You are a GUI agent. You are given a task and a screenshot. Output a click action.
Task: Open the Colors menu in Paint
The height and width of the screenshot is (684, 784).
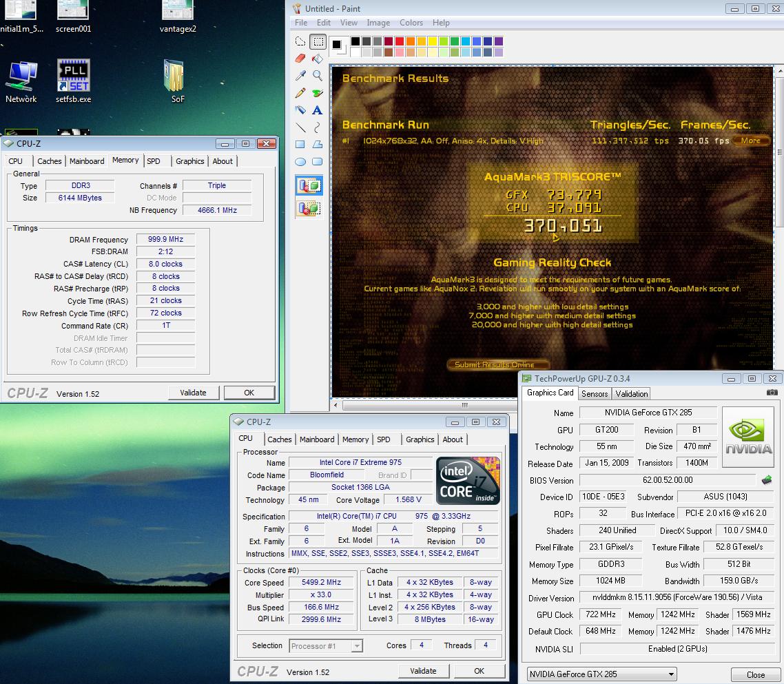[x=411, y=23]
